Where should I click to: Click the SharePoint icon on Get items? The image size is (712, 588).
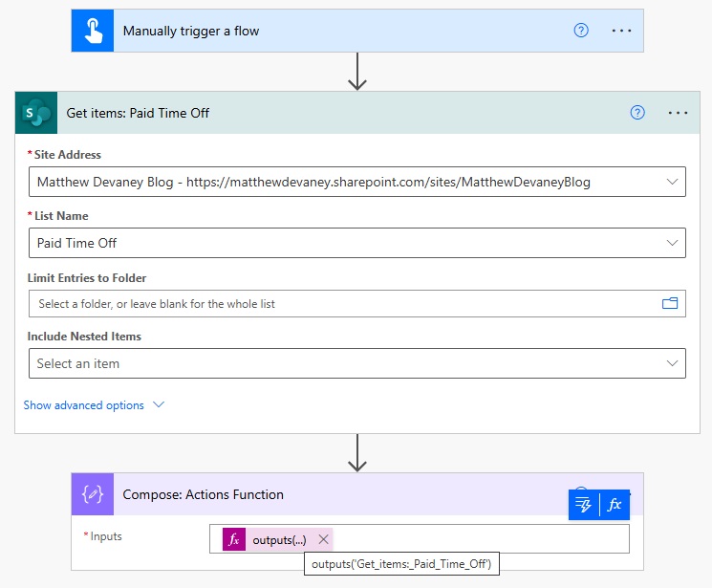37,113
